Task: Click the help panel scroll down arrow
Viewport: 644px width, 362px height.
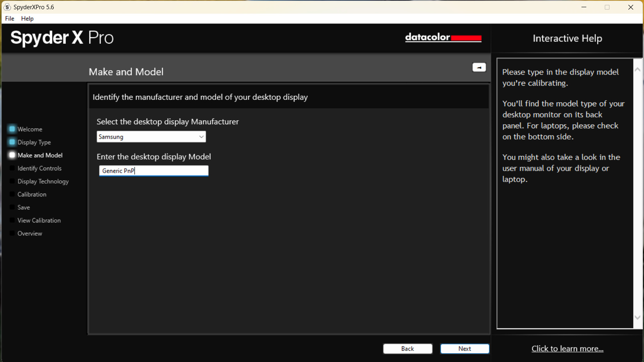Action: 638,318
